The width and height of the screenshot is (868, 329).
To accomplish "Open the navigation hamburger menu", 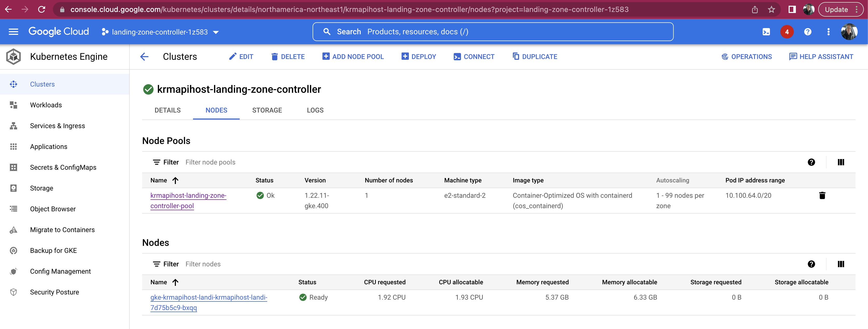I will 13,31.
